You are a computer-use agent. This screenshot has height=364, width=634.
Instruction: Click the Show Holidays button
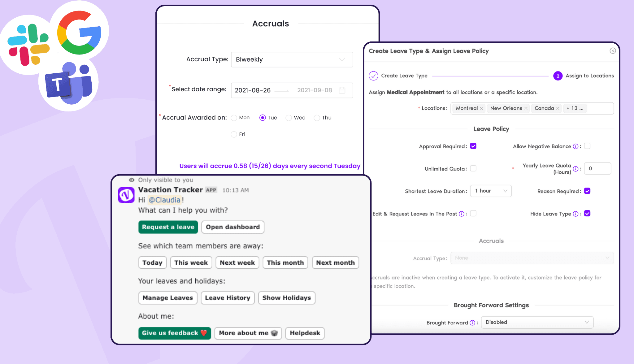tap(287, 298)
